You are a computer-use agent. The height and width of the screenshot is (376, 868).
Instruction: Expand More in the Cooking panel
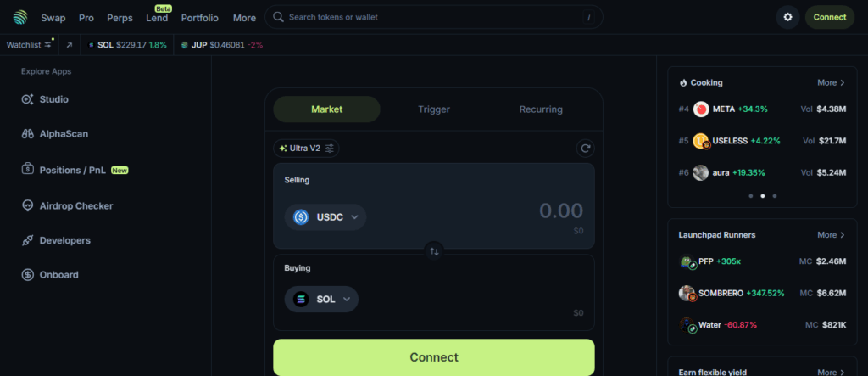831,83
